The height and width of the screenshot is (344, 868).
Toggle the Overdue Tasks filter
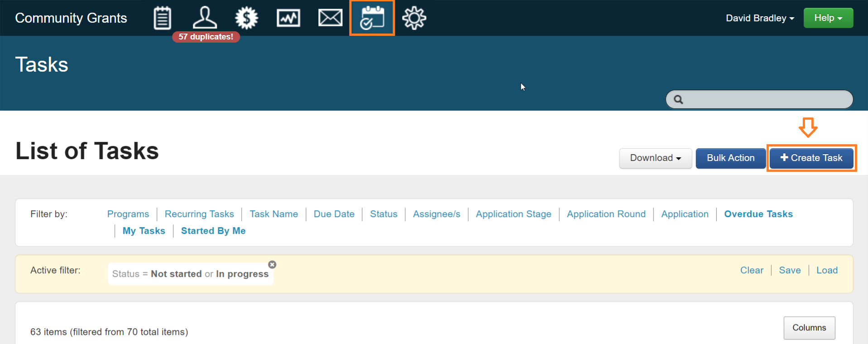point(758,214)
